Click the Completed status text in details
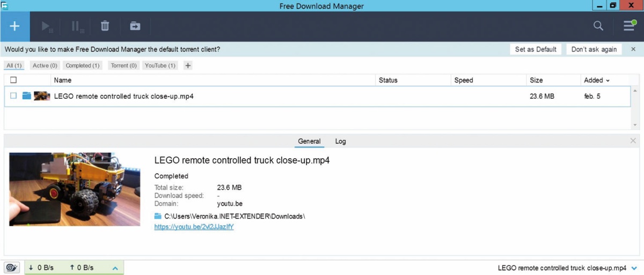 pos(171,176)
